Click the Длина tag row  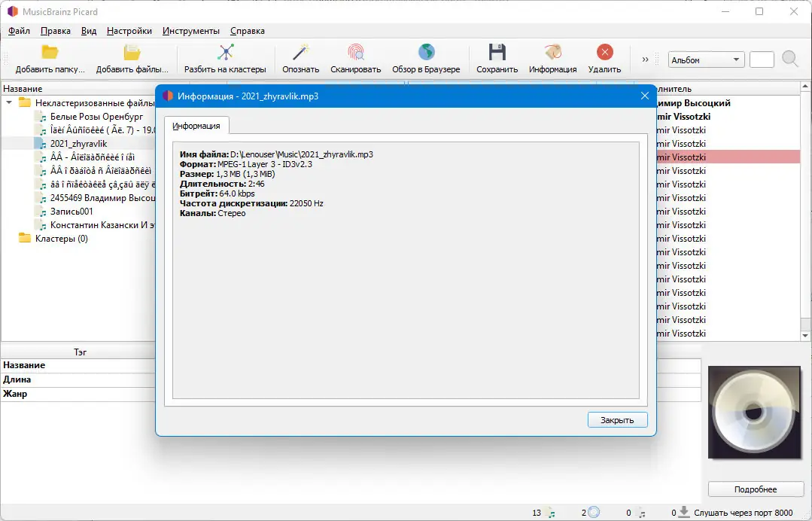click(78, 379)
